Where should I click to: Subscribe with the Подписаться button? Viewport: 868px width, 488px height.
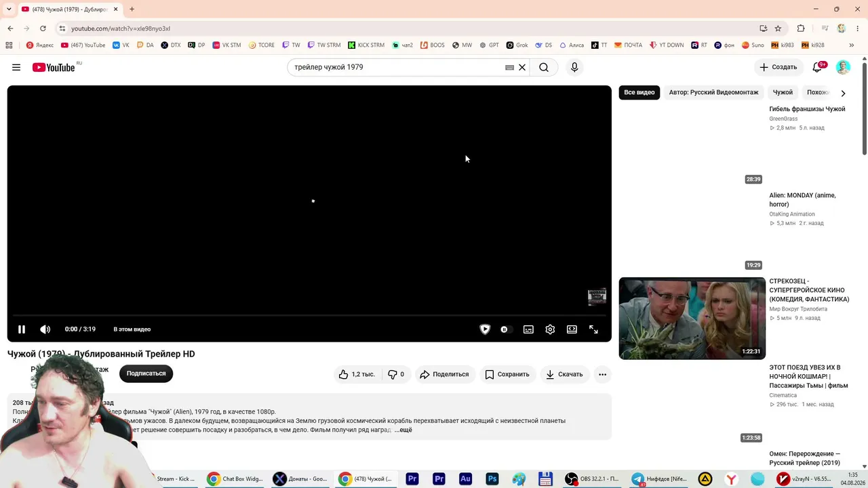pos(146,373)
